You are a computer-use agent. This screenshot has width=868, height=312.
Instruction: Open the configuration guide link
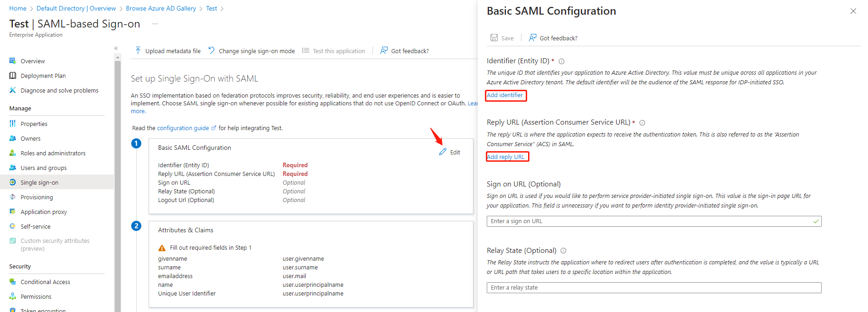point(184,128)
